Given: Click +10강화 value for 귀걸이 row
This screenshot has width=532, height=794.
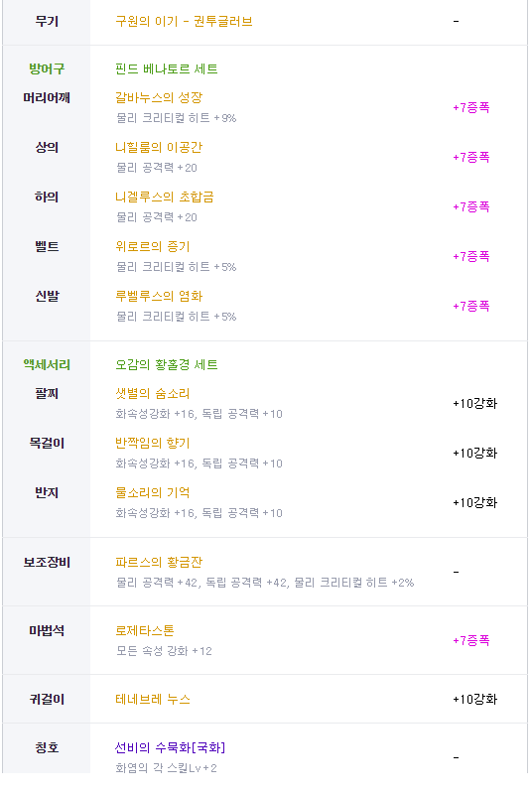Looking at the screenshot, I should point(474,700).
